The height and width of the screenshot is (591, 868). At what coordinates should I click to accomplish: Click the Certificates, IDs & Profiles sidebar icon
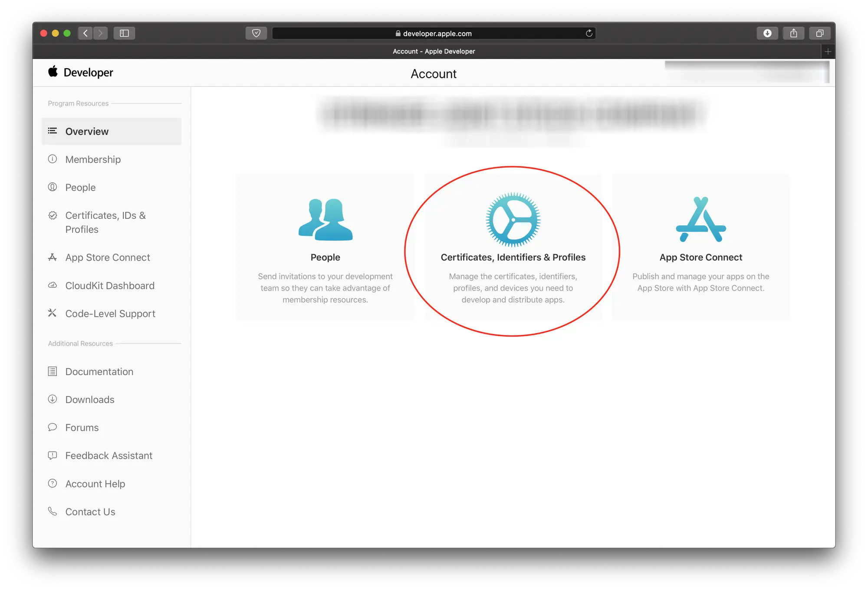click(53, 215)
